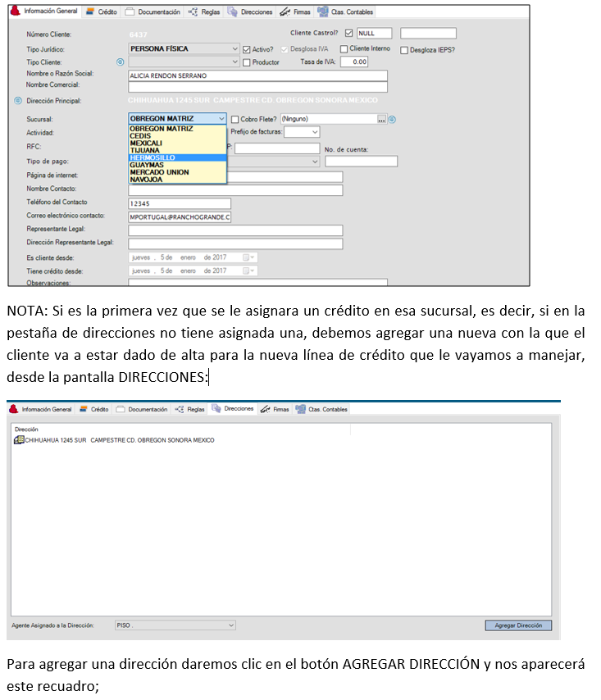Edit the Correo electrónico contacto field
This screenshot has width=601, height=700.
[x=180, y=217]
